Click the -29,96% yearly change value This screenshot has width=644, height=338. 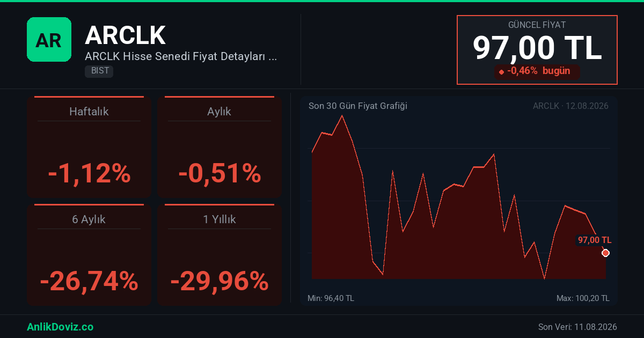[x=219, y=281]
